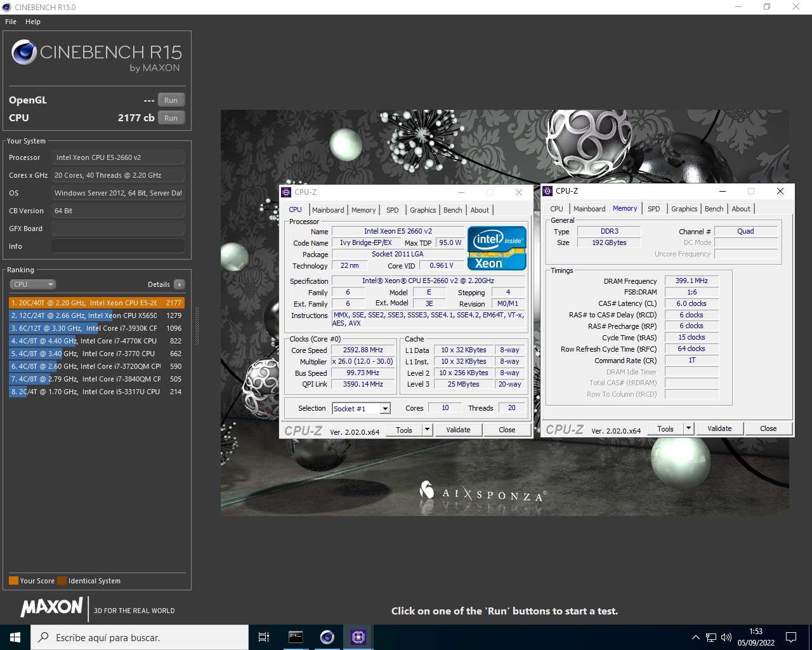Click the search magnifier icon in taskbar
This screenshot has width=812, height=650.
43,637
